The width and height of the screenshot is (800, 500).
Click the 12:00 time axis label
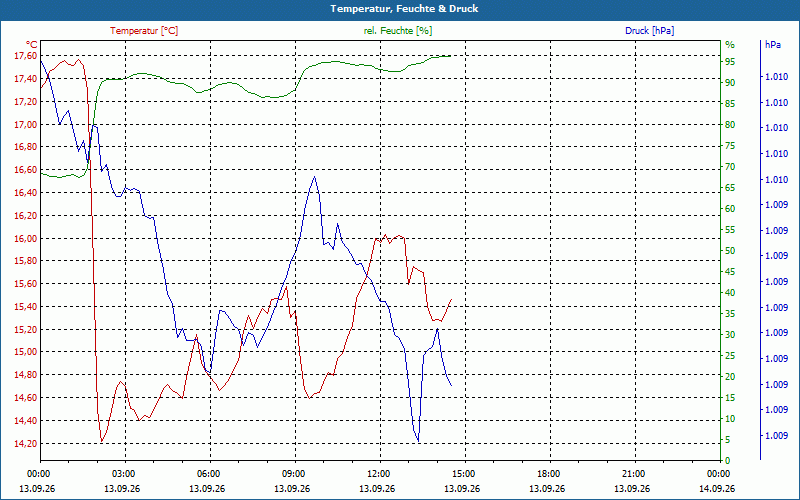378,473
